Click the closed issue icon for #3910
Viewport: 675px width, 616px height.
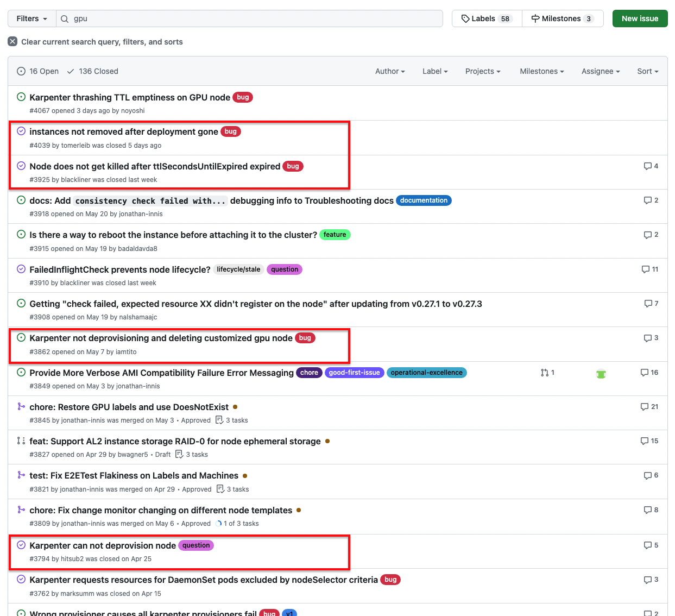[x=21, y=269]
